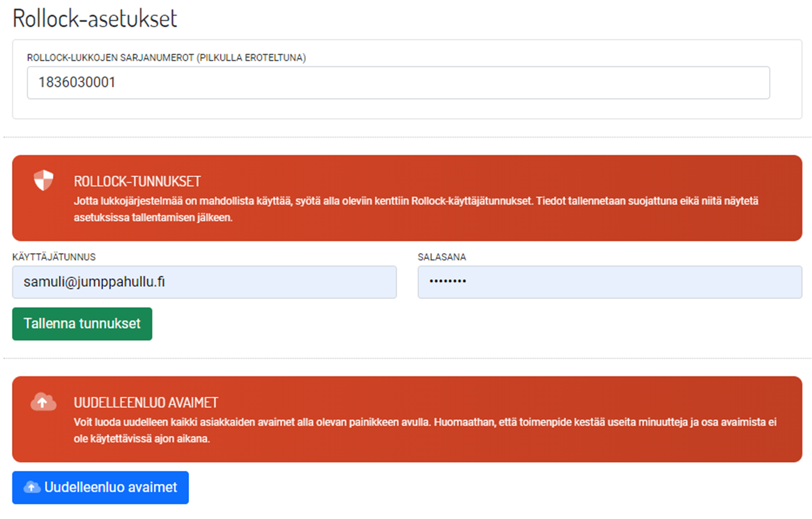Click the masked password dots in Salasana

click(x=447, y=282)
